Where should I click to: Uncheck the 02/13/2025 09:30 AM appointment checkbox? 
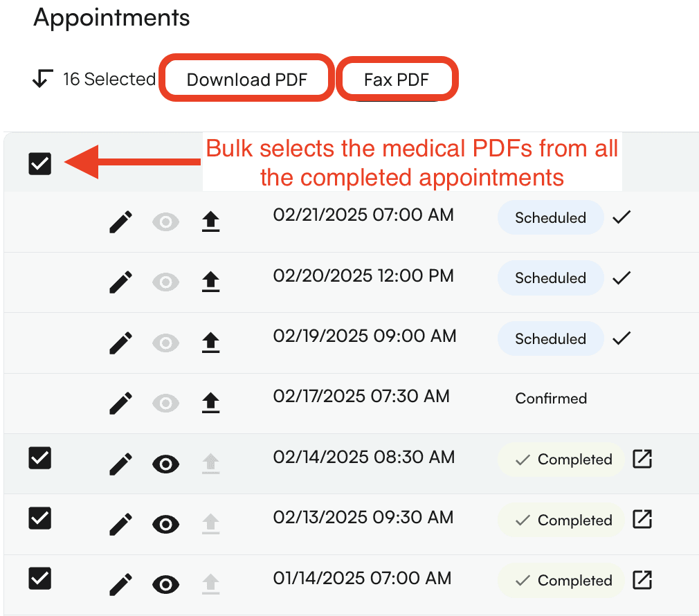coord(40,518)
